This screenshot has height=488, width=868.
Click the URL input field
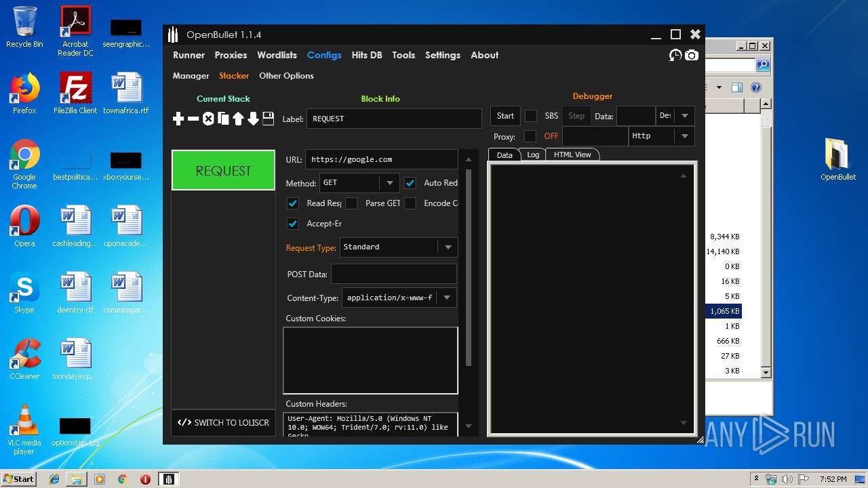pos(382,159)
